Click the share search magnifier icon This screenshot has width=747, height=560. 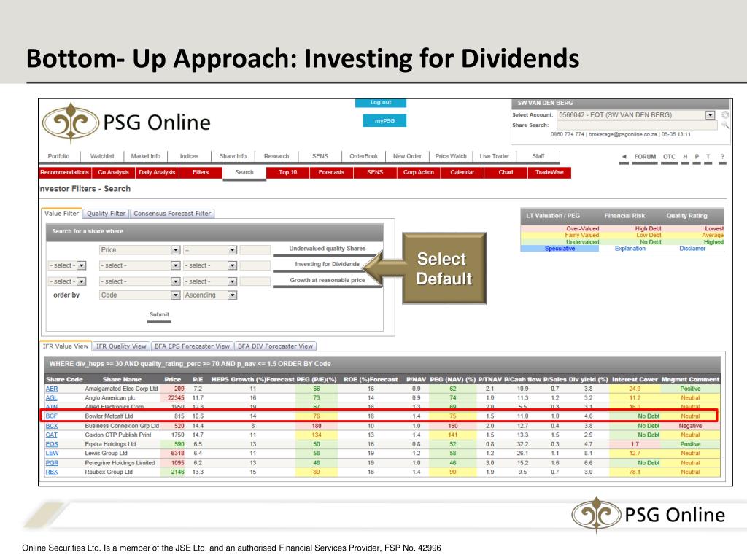[x=725, y=125]
